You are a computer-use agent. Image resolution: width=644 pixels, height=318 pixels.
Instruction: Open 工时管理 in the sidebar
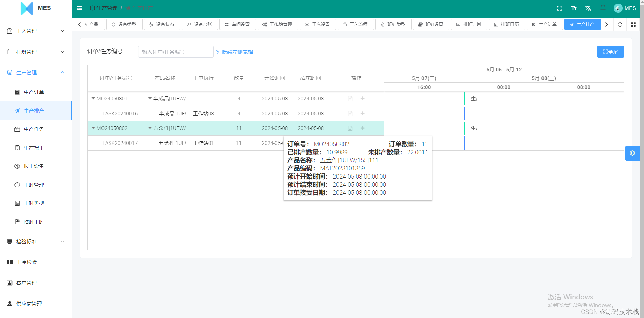click(36, 185)
